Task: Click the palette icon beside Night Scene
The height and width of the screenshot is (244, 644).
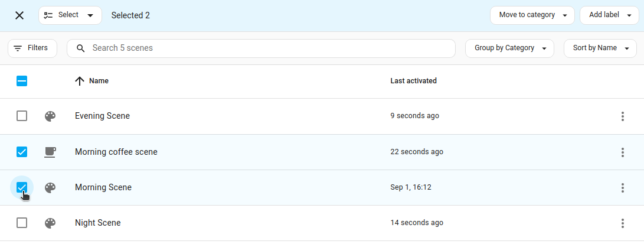Action: tap(50, 223)
